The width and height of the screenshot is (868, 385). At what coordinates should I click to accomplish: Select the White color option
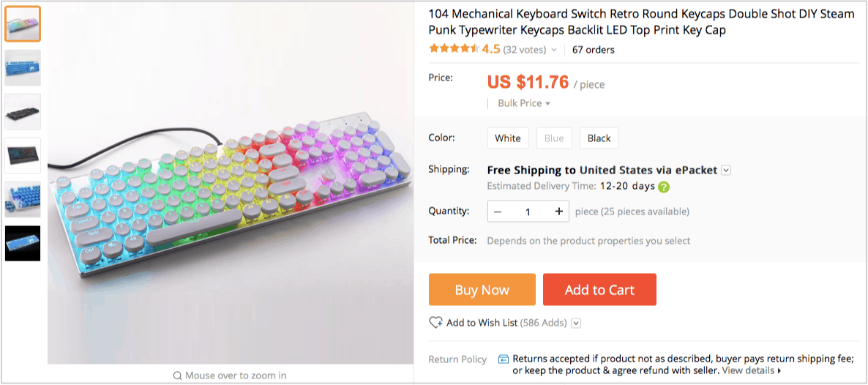(507, 138)
